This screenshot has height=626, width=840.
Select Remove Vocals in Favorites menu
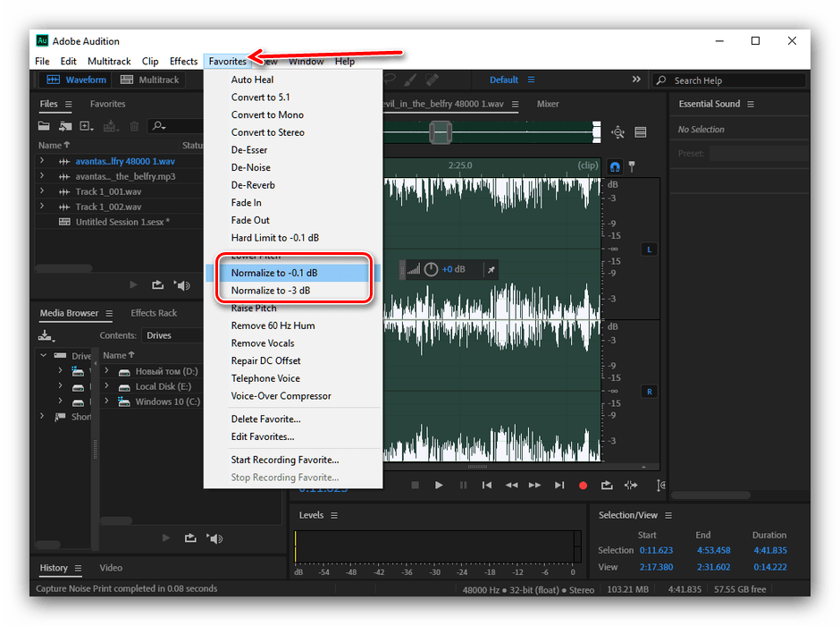click(x=263, y=343)
